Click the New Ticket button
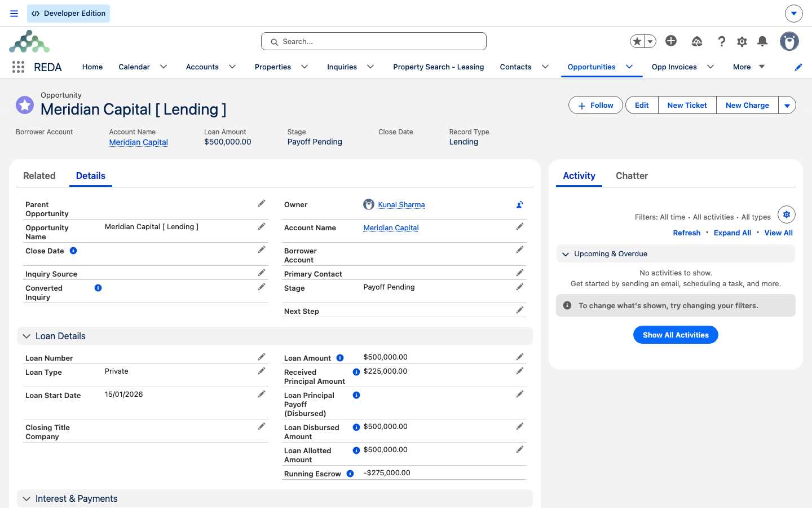Viewport: 812px width, 508px height. click(687, 105)
